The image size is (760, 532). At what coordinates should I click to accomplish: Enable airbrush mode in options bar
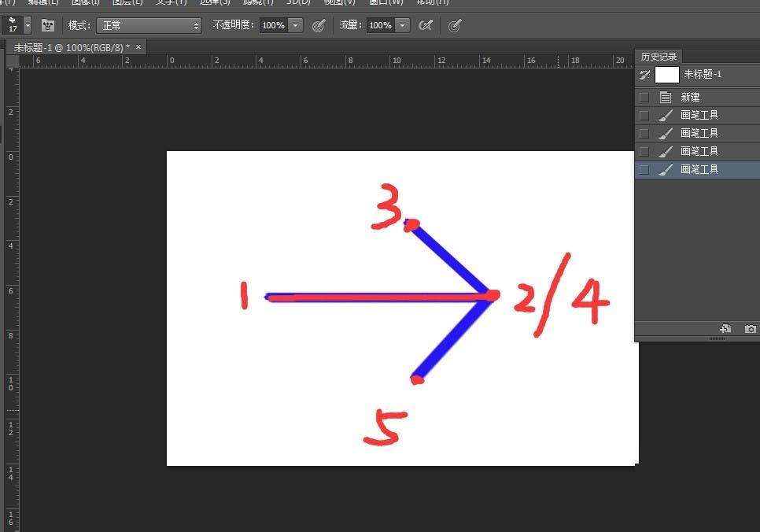point(426,25)
